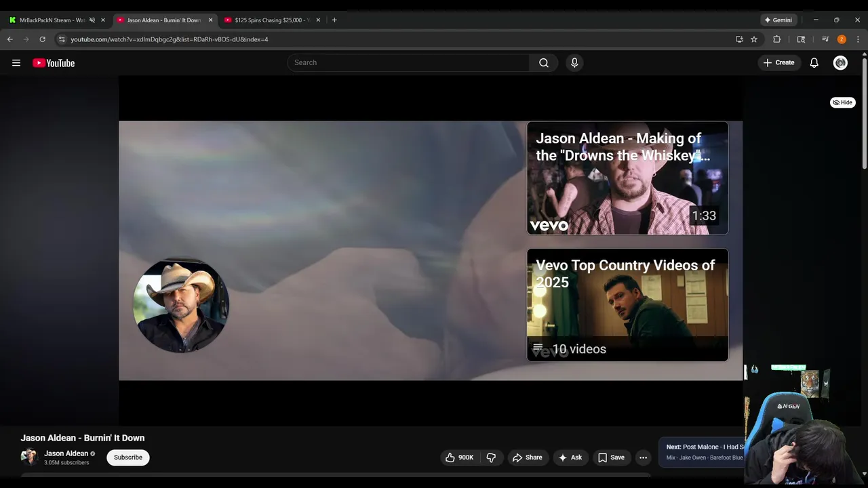
Task: Open Next: Post Malone mix card
Action: tap(702, 452)
